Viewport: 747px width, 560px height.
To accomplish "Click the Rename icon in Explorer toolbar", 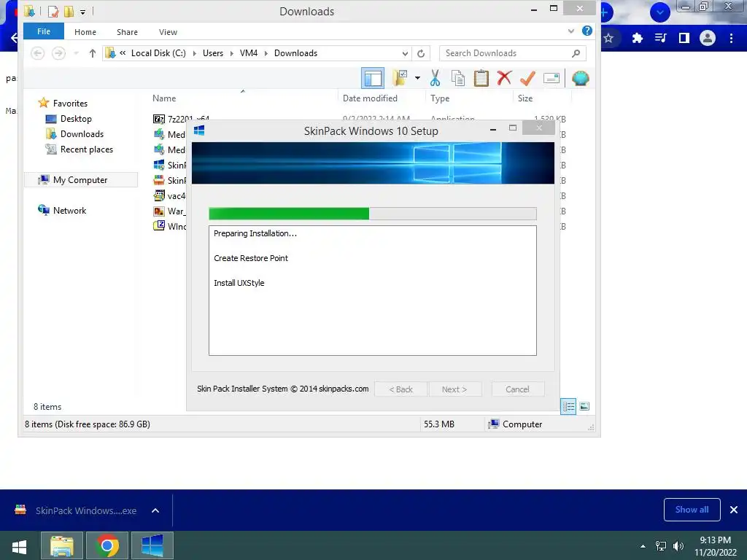I will (x=551, y=78).
